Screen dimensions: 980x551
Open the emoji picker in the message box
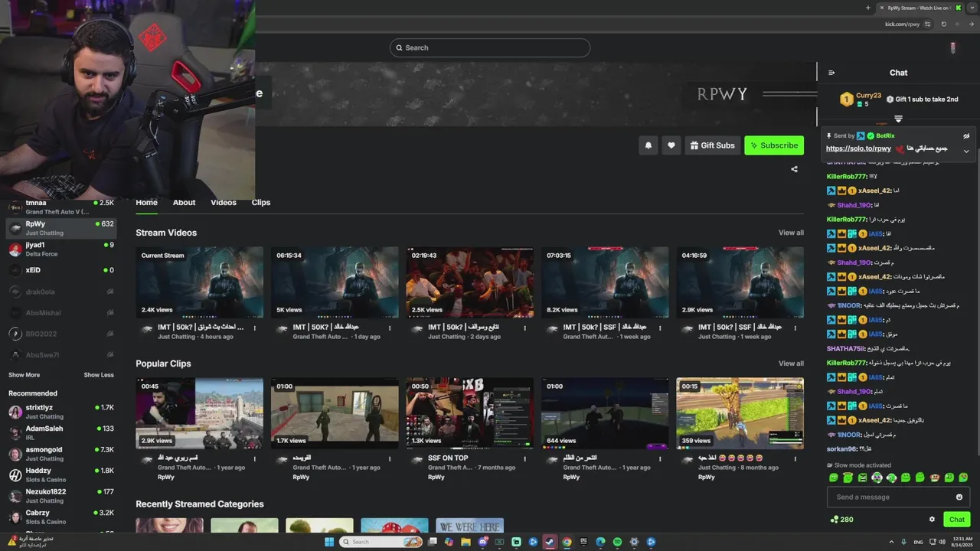959,497
